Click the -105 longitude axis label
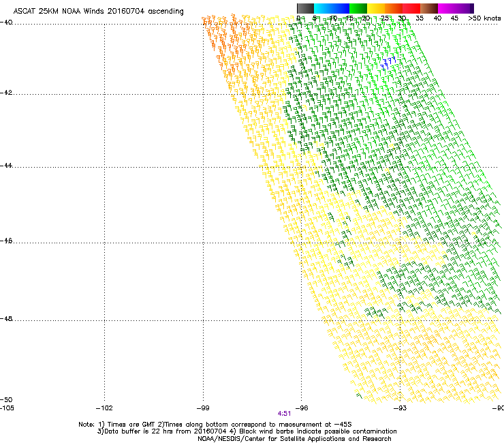This screenshot has height=443, width=504. 7,408
